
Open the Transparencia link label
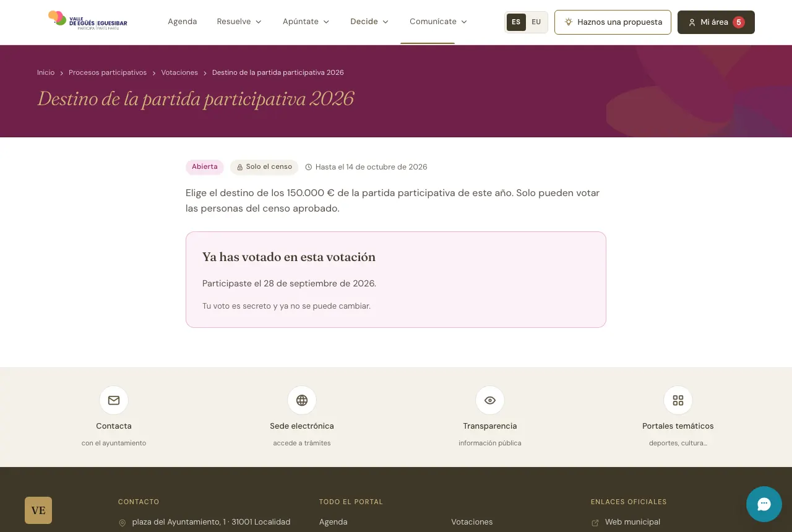click(x=490, y=426)
